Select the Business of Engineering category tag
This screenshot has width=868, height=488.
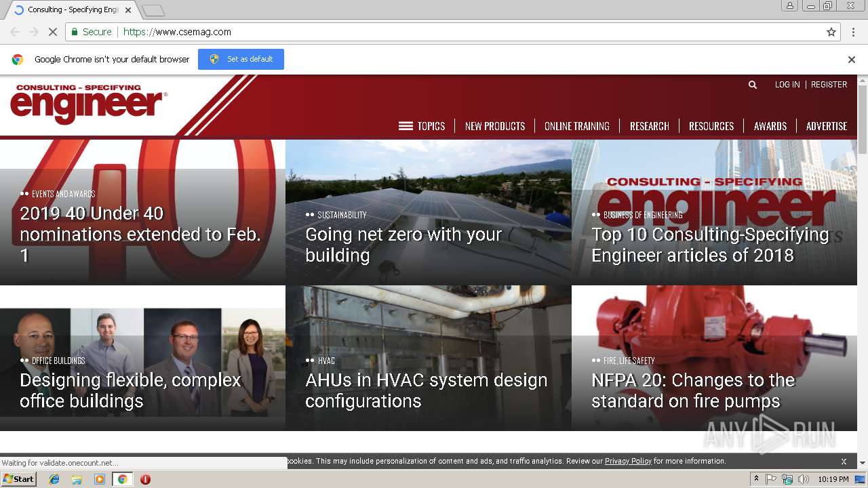click(643, 215)
